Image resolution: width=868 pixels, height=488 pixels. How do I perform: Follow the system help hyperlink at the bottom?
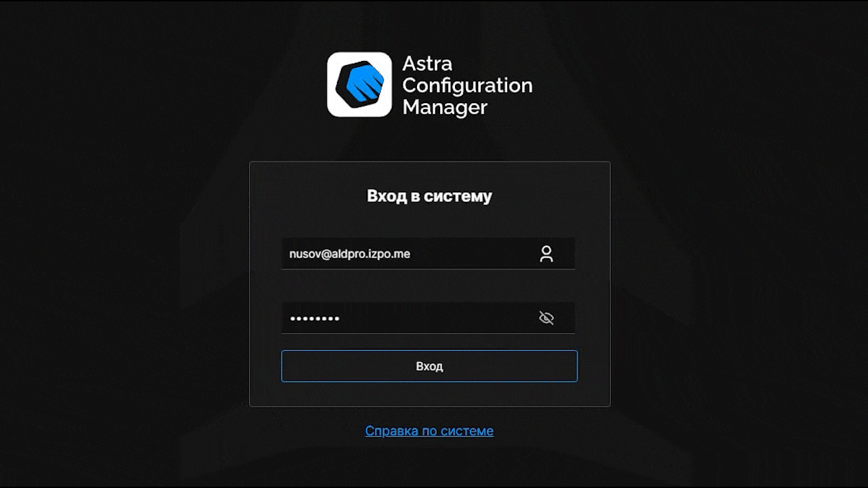(x=429, y=430)
